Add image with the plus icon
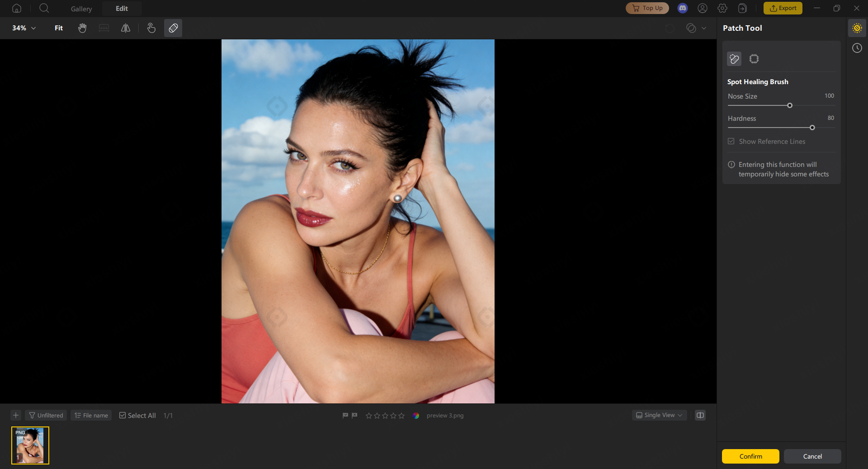This screenshot has height=469, width=868. point(16,415)
